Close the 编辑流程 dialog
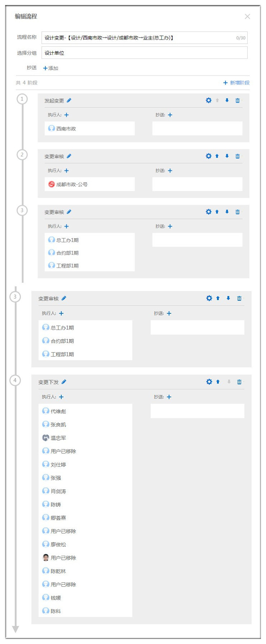The image size is (266, 644). click(x=247, y=17)
